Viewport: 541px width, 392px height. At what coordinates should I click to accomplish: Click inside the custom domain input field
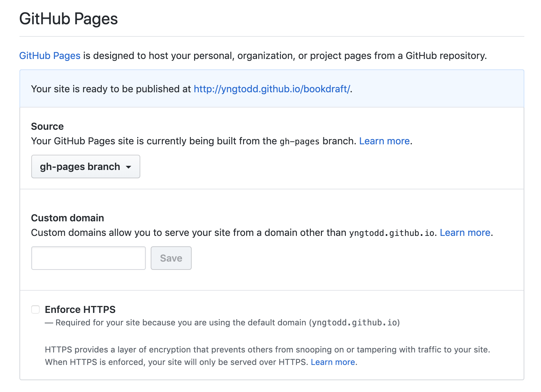click(x=88, y=258)
